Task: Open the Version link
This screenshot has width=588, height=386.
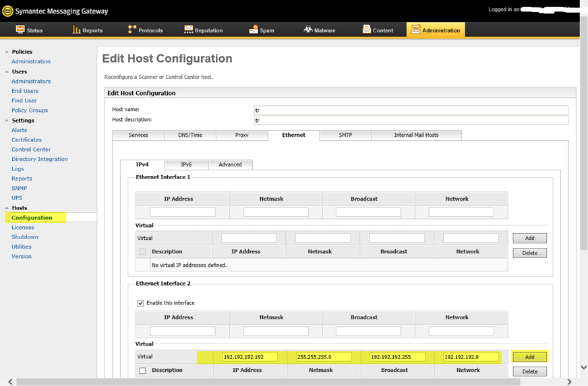Action: pyautogui.click(x=22, y=257)
